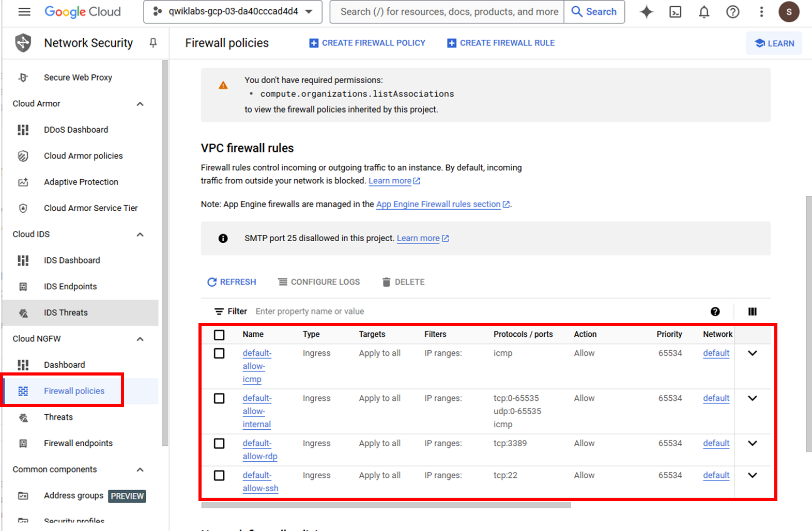Check the default-allow-internal rule
Viewport: 812px width, 531px height.
[x=219, y=398]
